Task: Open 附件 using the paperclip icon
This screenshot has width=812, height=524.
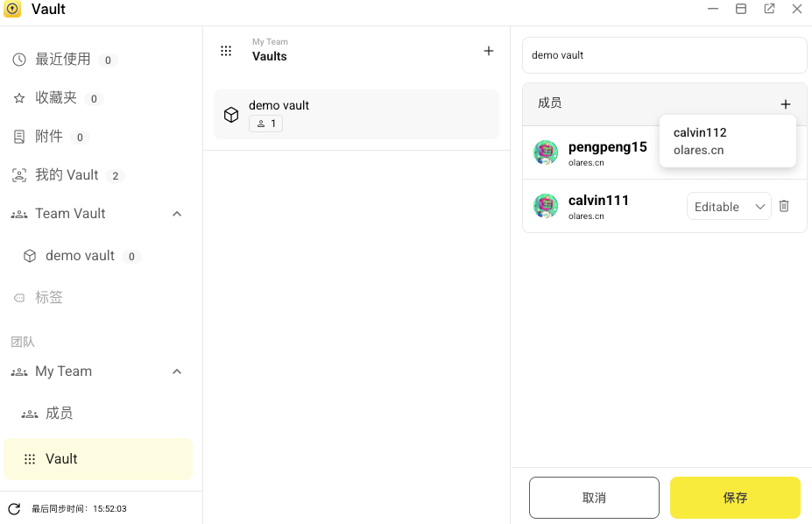Action: pyautogui.click(x=19, y=136)
